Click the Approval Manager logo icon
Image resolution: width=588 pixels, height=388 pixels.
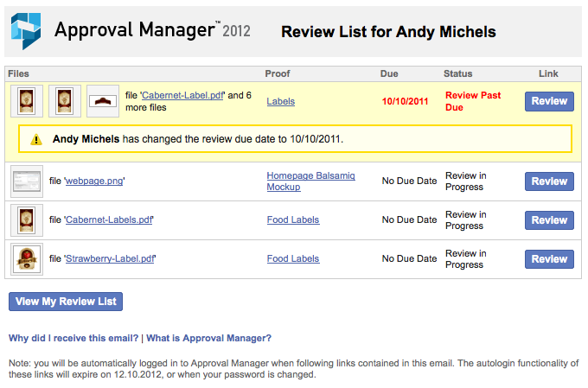26,31
